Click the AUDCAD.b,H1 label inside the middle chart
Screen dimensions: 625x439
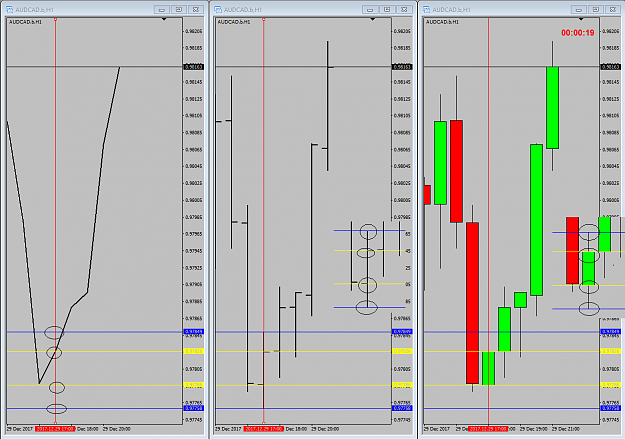pyautogui.click(x=234, y=22)
